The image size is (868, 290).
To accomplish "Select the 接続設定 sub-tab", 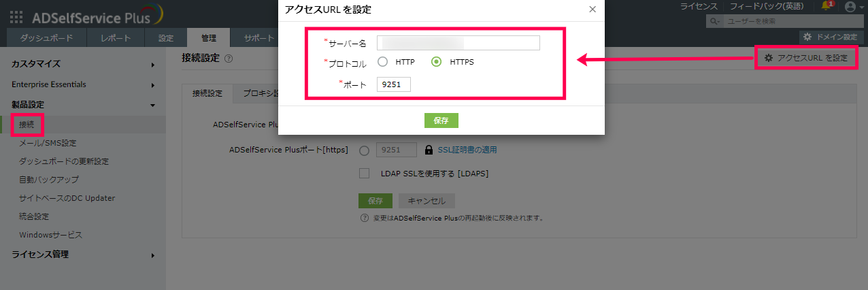I will 207,93.
